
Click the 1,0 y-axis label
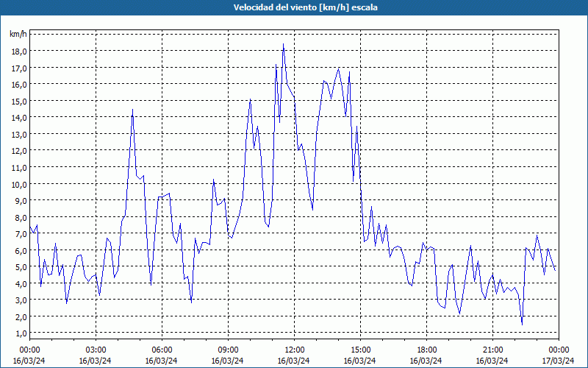coord(21,333)
